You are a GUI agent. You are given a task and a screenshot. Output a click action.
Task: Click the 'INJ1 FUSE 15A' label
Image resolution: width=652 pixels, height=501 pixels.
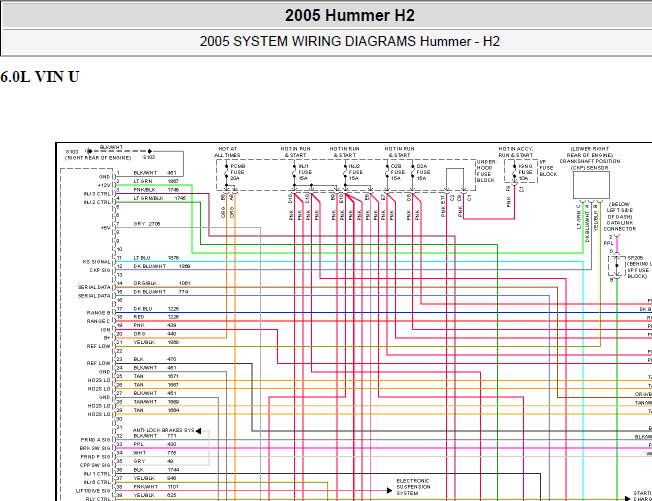pyautogui.click(x=305, y=172)
